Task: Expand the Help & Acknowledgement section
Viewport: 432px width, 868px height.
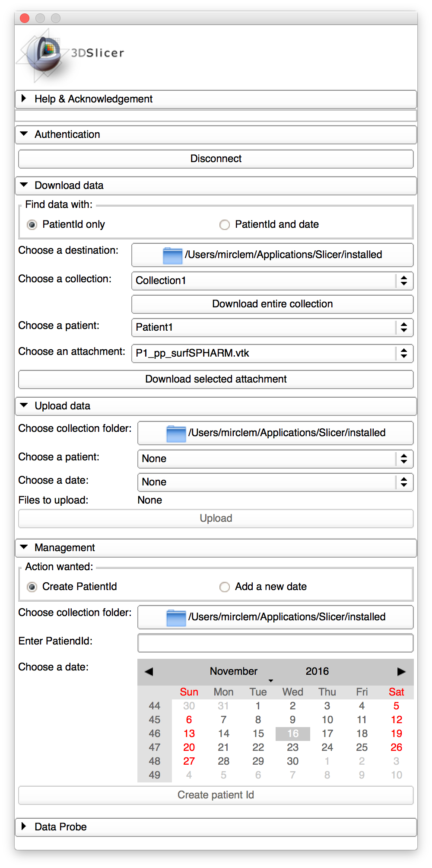Action: 24,99
